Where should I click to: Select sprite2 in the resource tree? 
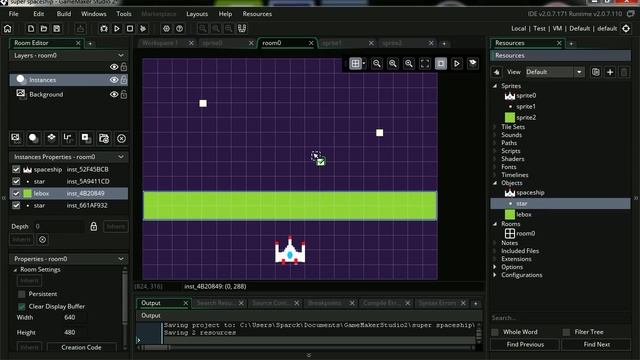[526, 118]
